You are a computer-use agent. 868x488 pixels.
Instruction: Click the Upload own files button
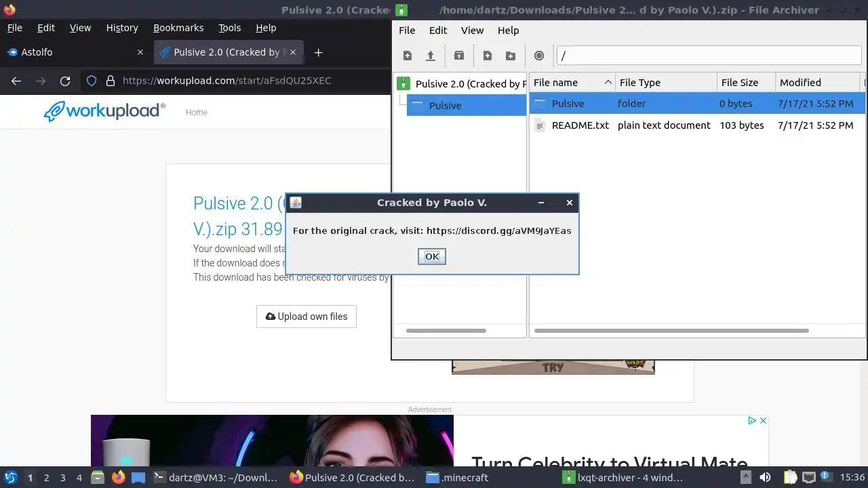pos(307,317)
